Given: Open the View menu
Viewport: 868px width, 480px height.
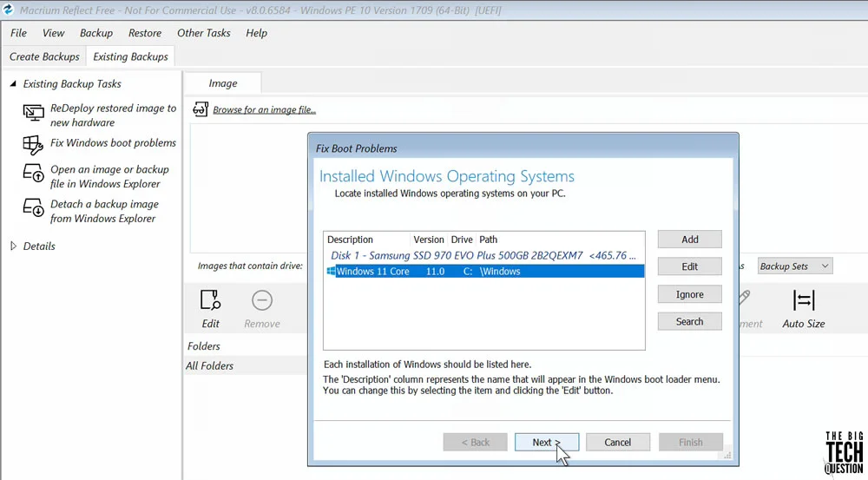Looking at the screenshot, I should click(x=53, y=33).
